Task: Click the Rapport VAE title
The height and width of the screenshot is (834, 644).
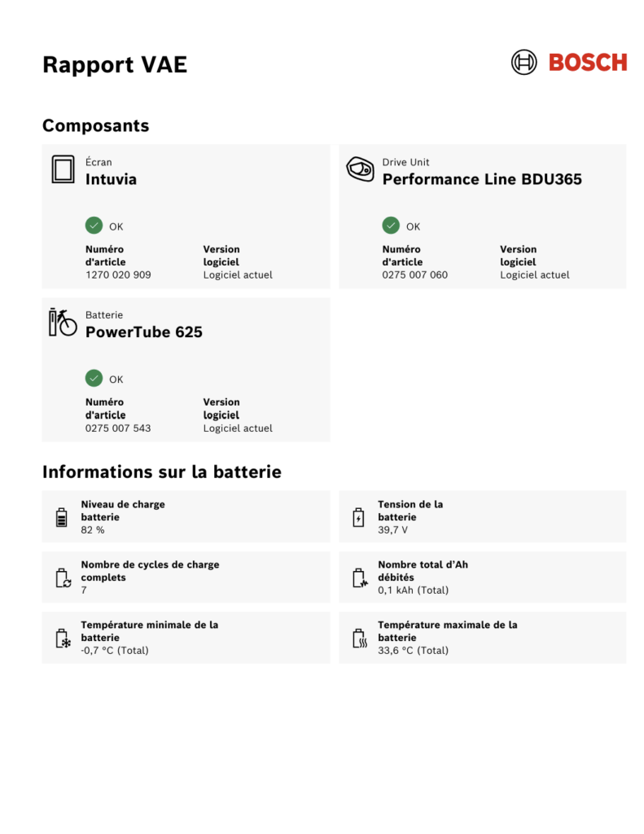Action: 115,64
